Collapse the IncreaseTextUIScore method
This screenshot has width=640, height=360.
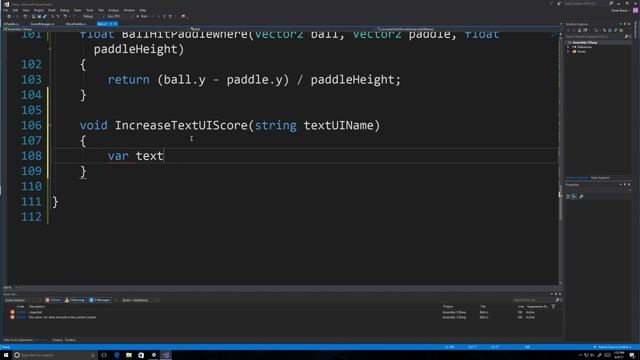pyautogui.click(x=50, y=125)
